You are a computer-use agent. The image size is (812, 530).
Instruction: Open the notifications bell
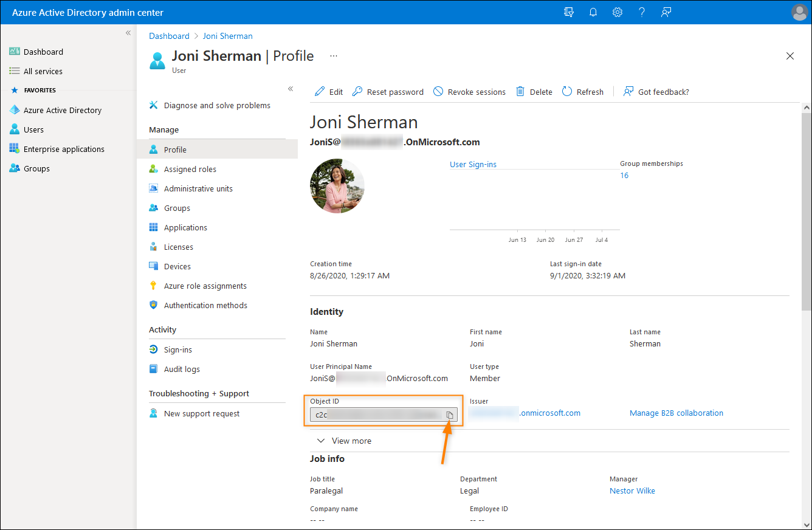[593, 12]
